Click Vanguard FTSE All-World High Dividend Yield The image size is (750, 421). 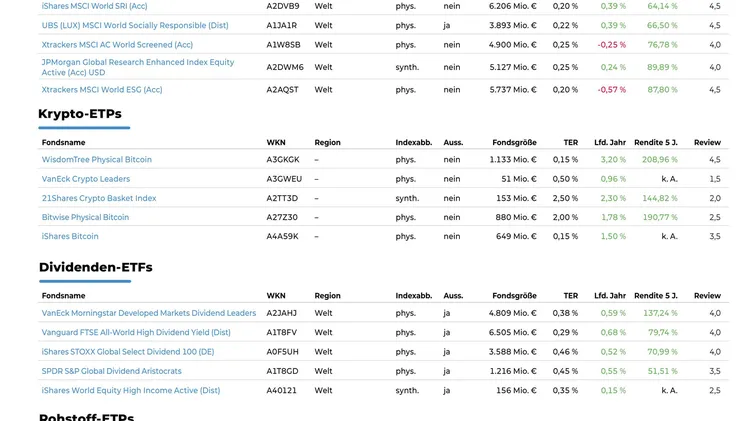click(136, 333)
